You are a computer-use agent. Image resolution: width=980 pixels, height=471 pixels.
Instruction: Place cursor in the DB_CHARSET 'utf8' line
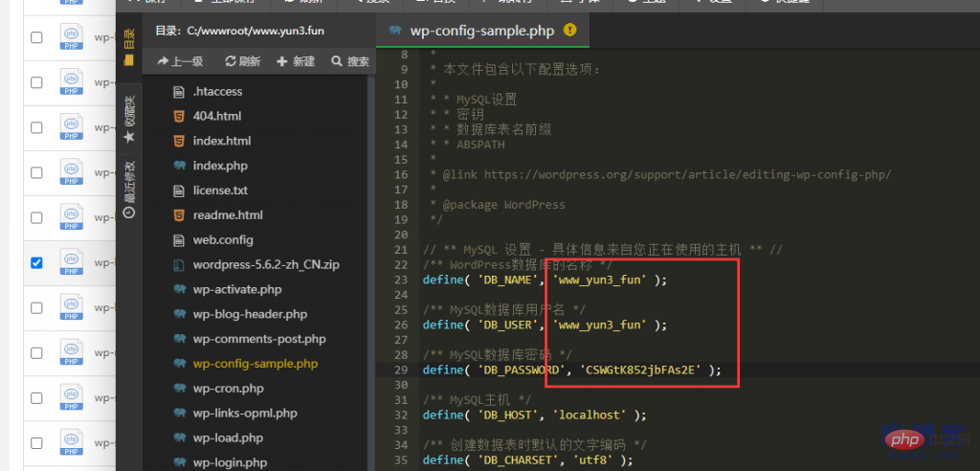coord(528,460)
